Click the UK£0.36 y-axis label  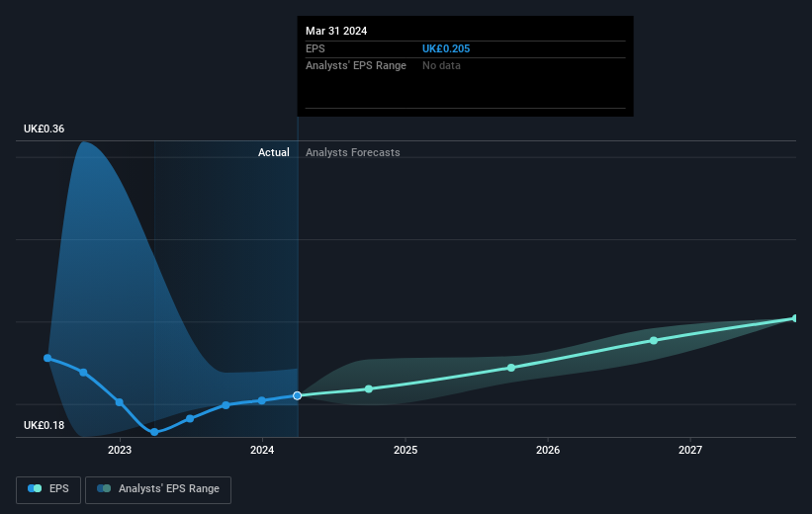coord(45,128)
